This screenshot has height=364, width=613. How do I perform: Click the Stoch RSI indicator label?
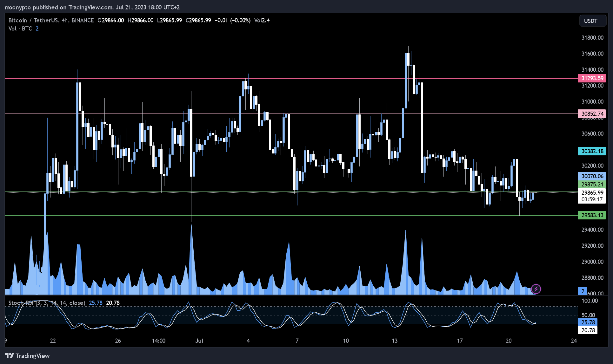47,303
